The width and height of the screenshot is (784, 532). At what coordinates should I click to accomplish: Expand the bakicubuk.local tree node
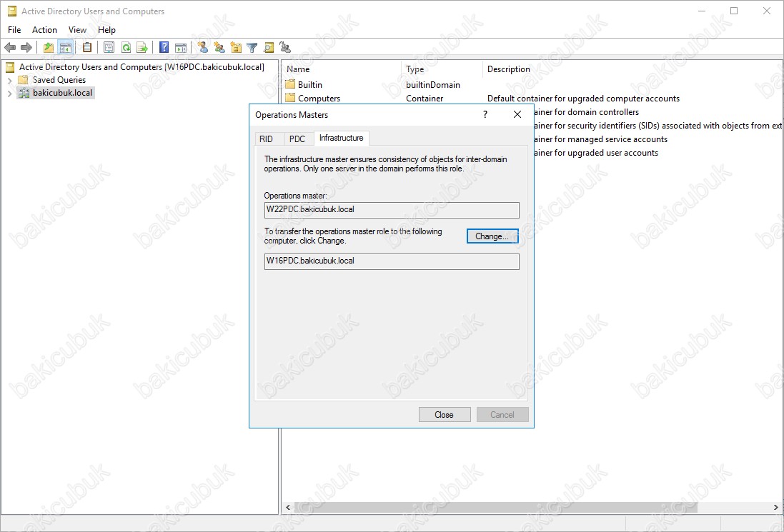pos(9,93)
